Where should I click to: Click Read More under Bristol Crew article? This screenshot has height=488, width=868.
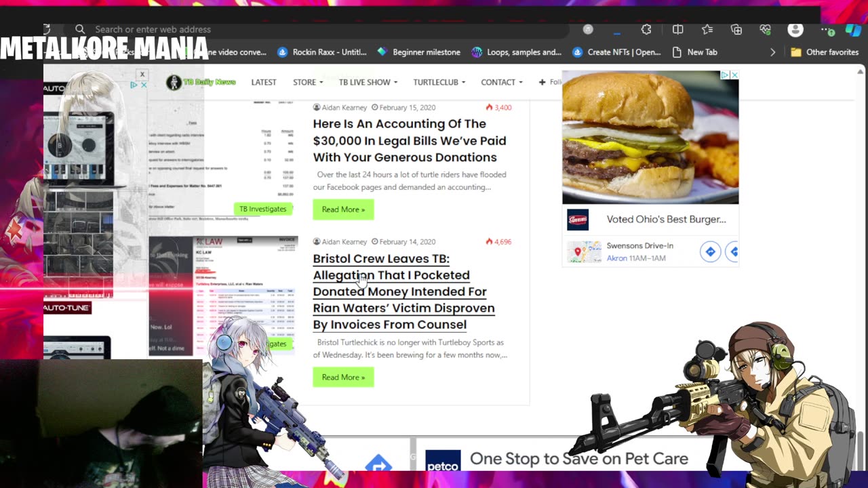[x=343, y=378]
